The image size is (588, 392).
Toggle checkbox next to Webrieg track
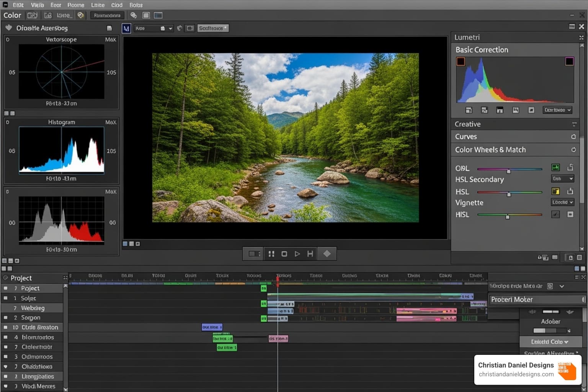tap(5, 308)
